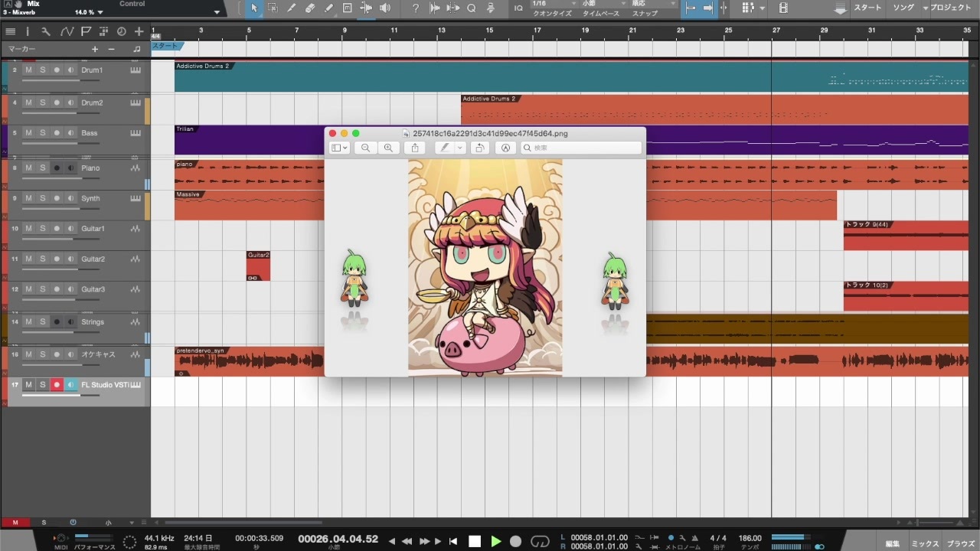Click the record button in transport
The height and width of the screenshot is (551, 980).
(x=516, y=541)
